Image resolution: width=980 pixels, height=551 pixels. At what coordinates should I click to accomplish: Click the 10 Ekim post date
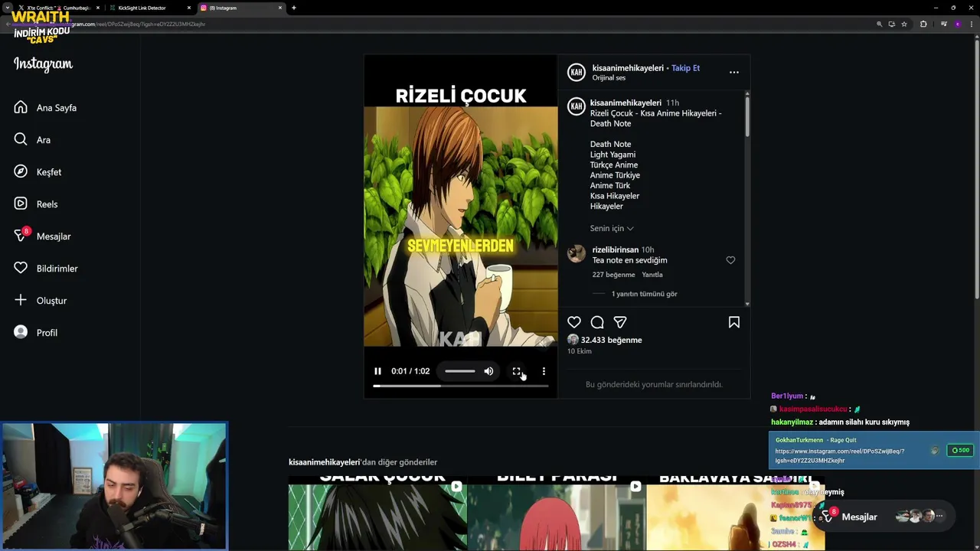(580, 351)
